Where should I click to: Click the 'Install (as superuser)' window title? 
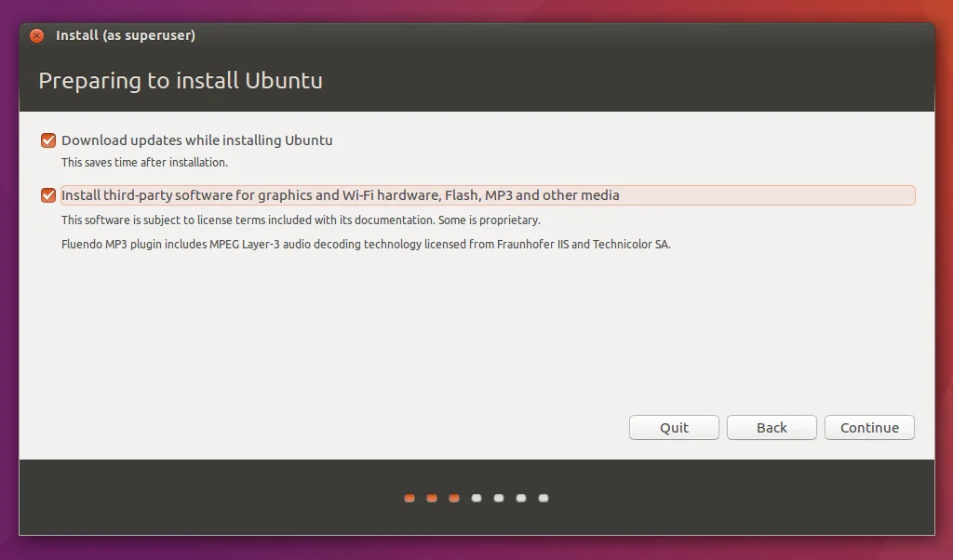point(125,36)
